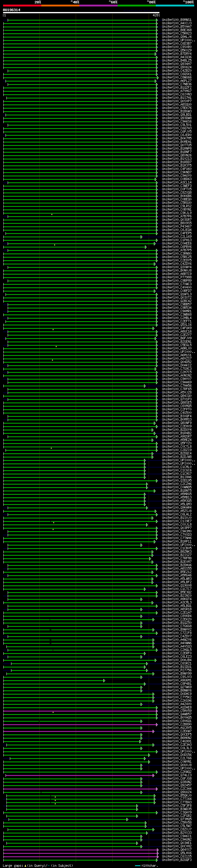Click the 428 query length label

[x=155, y=15]
